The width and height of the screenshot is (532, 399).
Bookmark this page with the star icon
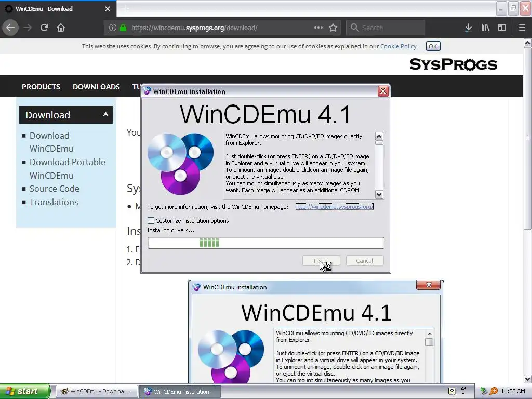(x=333, y=28)
